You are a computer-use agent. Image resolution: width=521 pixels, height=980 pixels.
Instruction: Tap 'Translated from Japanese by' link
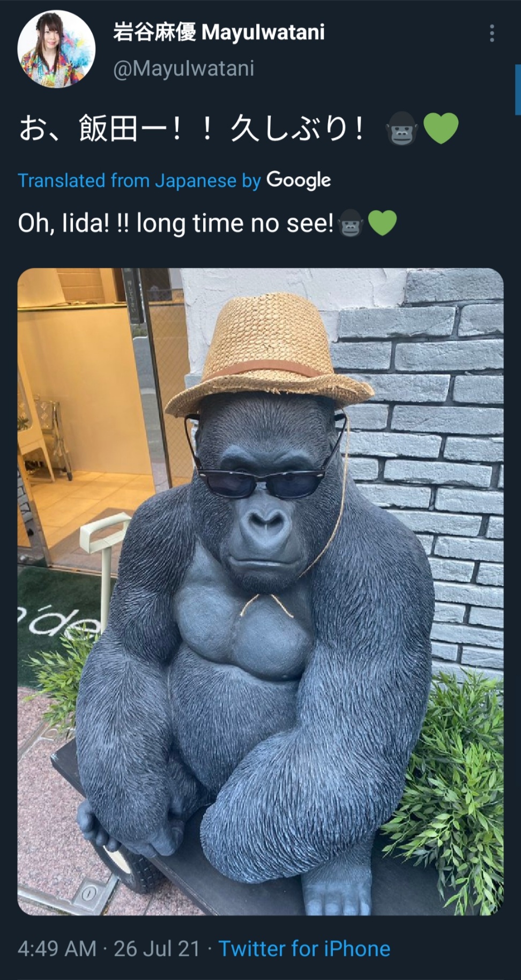coord(139,181)
